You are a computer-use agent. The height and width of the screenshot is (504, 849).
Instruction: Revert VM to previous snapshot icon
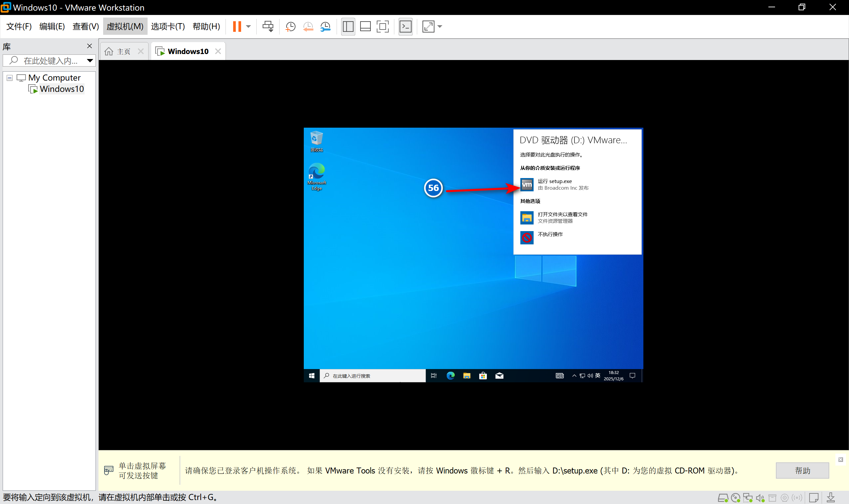click(x=308, y=27)
